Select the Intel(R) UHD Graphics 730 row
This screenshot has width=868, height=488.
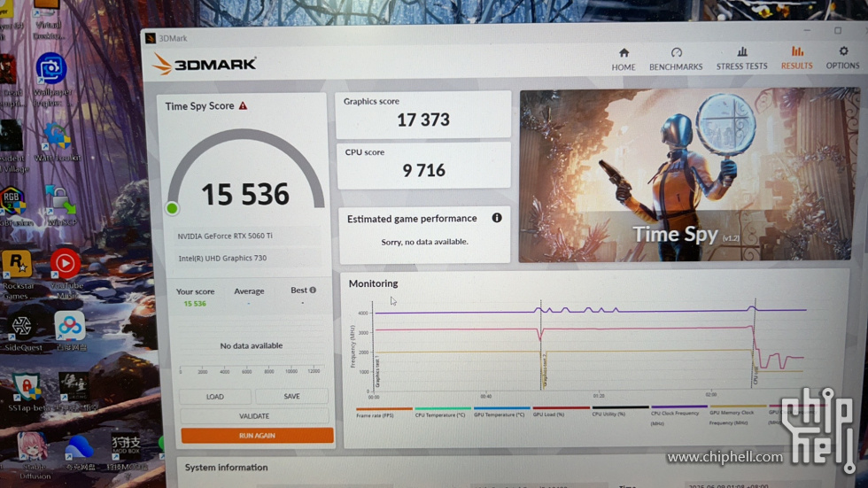click(247, 259)
